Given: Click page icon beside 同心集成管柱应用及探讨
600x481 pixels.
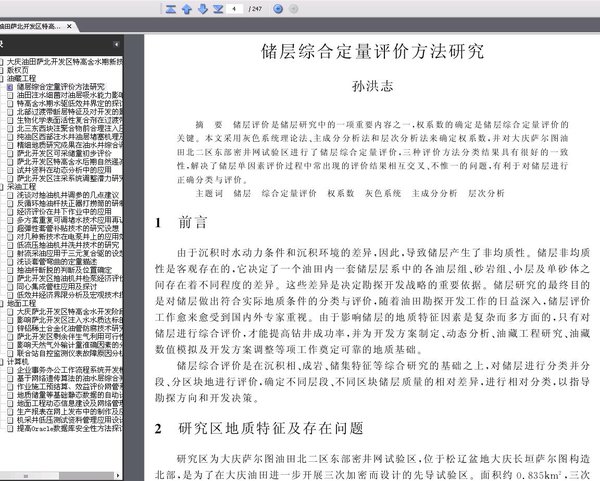Looking at the screenshot, I should coord(10,287).
